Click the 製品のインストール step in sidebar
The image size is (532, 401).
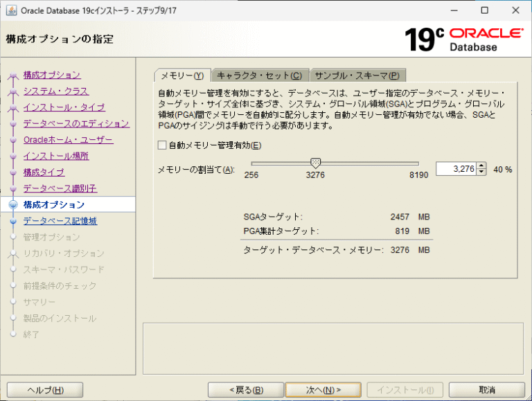[60, 318]
